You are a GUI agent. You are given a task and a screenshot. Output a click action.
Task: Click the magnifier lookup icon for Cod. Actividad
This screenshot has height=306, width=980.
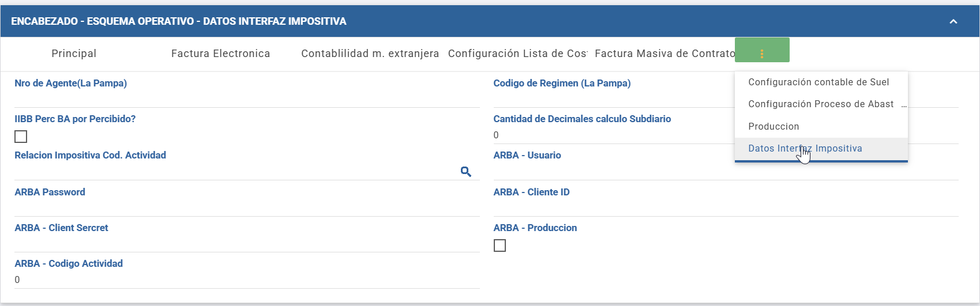(466, 172)
